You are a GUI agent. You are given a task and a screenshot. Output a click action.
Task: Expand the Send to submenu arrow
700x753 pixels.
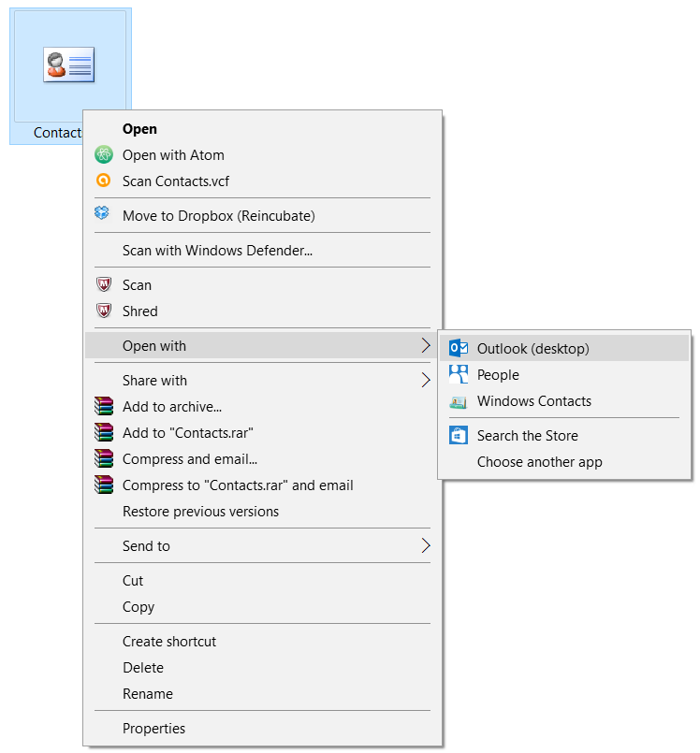pyautogui.click(x=426, y=545)
